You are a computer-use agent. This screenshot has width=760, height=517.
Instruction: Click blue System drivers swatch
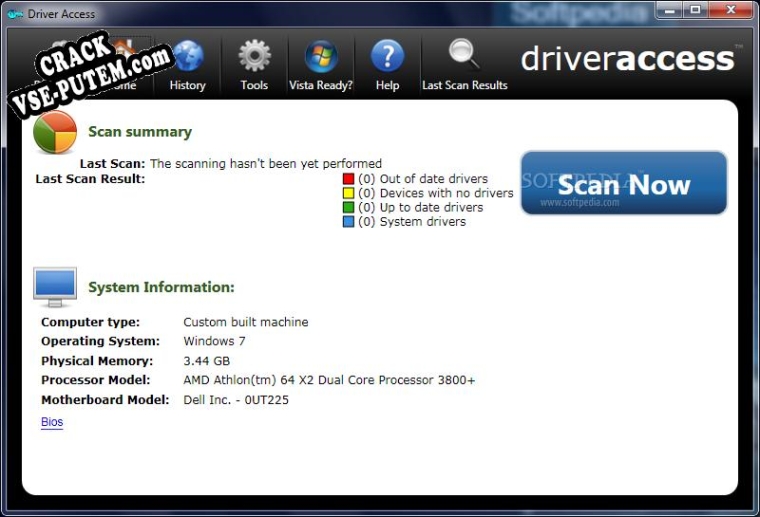pyautogui.click(x=349, y=222)
